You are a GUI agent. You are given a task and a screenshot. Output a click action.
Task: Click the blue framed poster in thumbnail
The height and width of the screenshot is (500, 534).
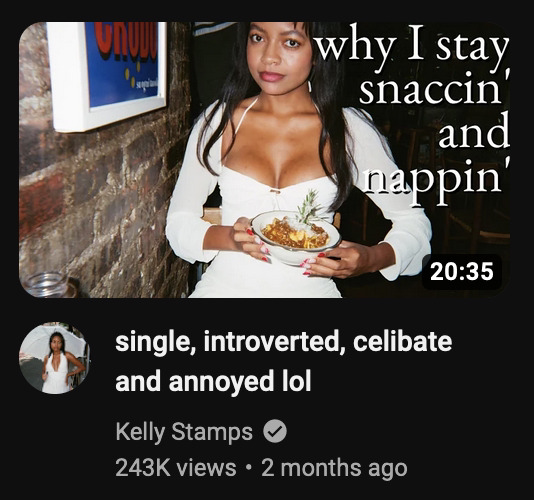107,74
